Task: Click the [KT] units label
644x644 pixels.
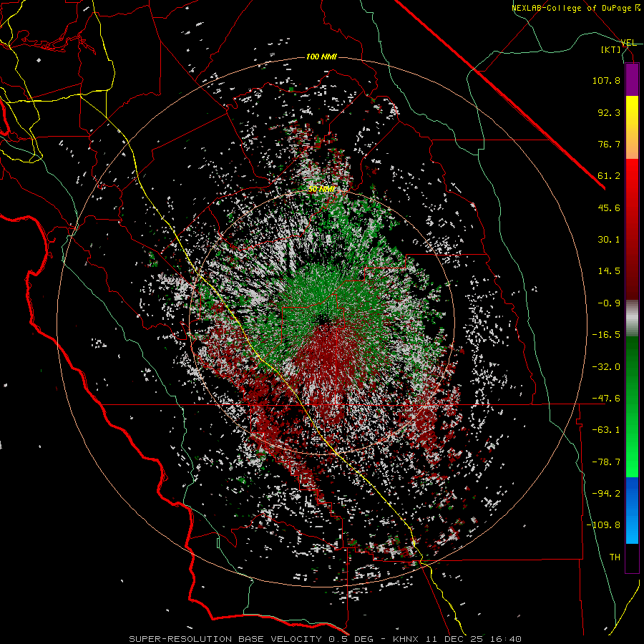Action: [x=611, y=49]
